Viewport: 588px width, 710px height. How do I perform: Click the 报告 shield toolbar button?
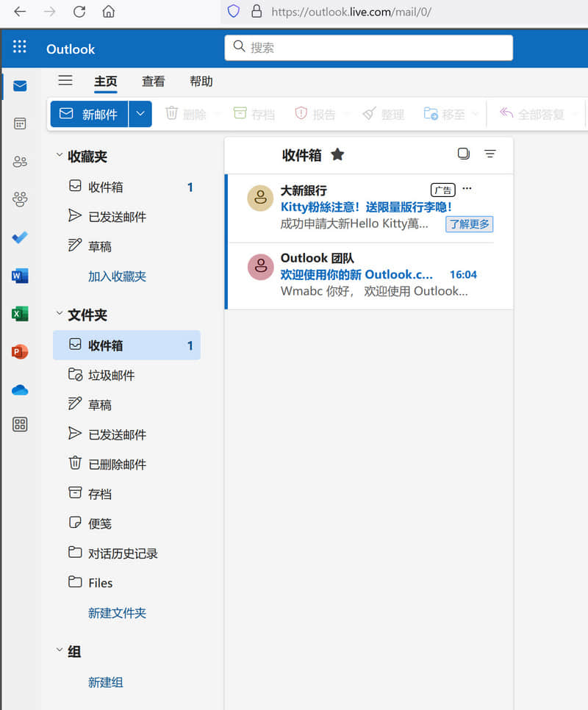(315, 114)
